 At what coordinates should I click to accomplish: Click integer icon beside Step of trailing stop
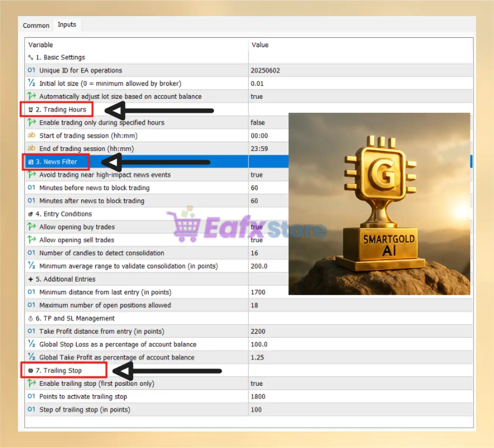pos(31,409)
